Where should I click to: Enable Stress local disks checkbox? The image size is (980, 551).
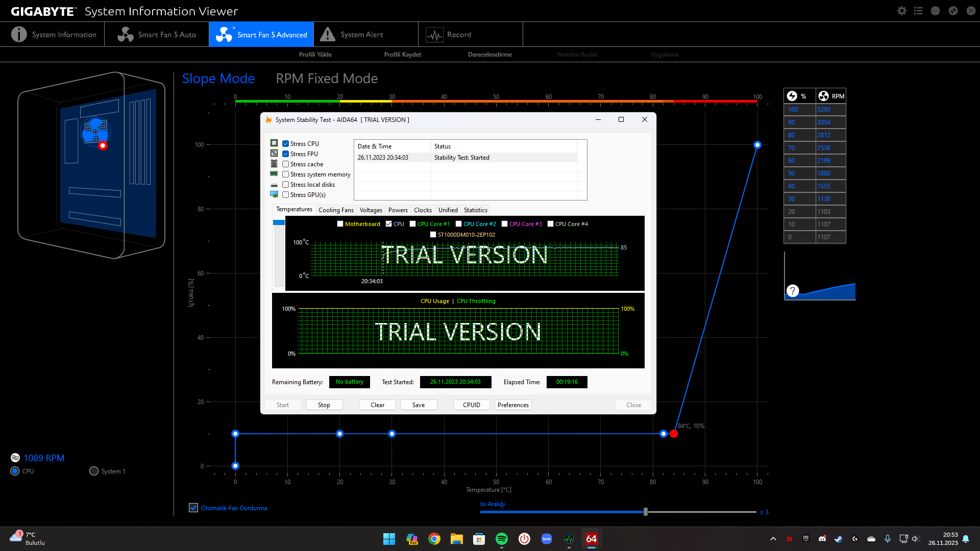(x=286, y=185)
